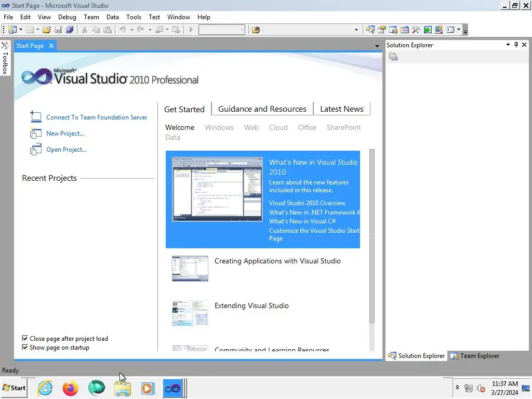Click the Start Page content vertical scrollbar

[x=372, y=236]
